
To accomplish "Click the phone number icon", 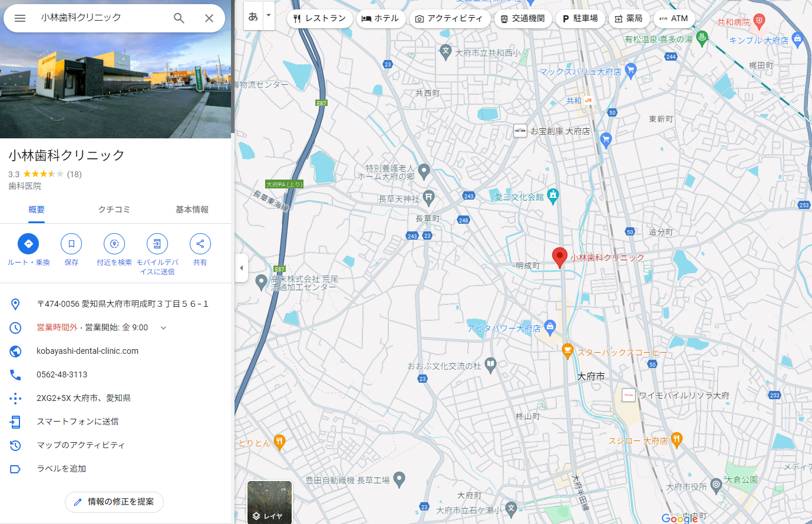I will pyautogui.click(x=15, y=374).
